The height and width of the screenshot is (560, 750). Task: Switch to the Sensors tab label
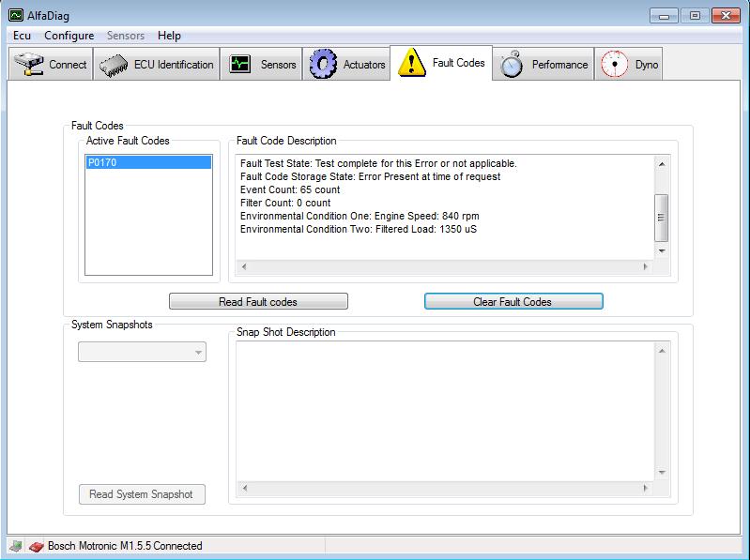[279, 65]
